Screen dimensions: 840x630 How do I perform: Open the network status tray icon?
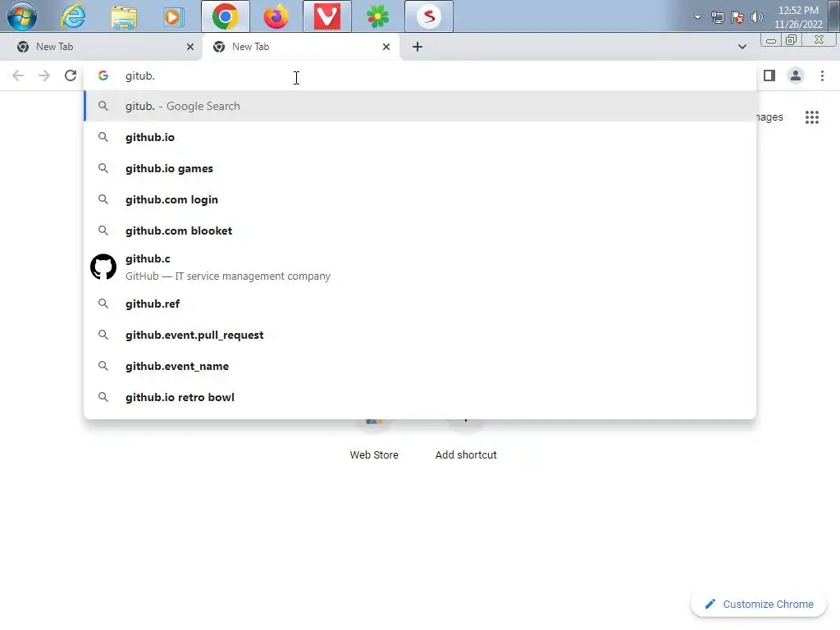point(717,17)
